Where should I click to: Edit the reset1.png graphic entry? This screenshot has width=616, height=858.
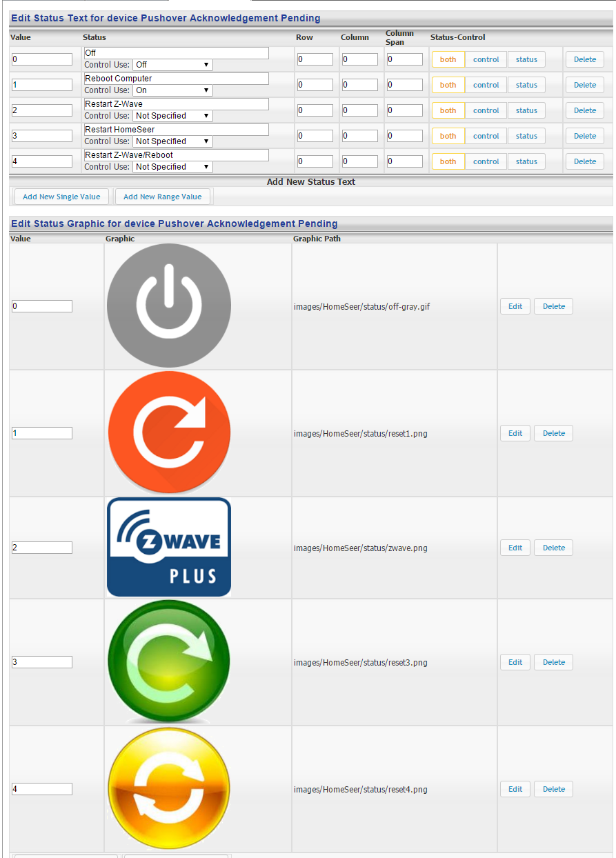515,433
